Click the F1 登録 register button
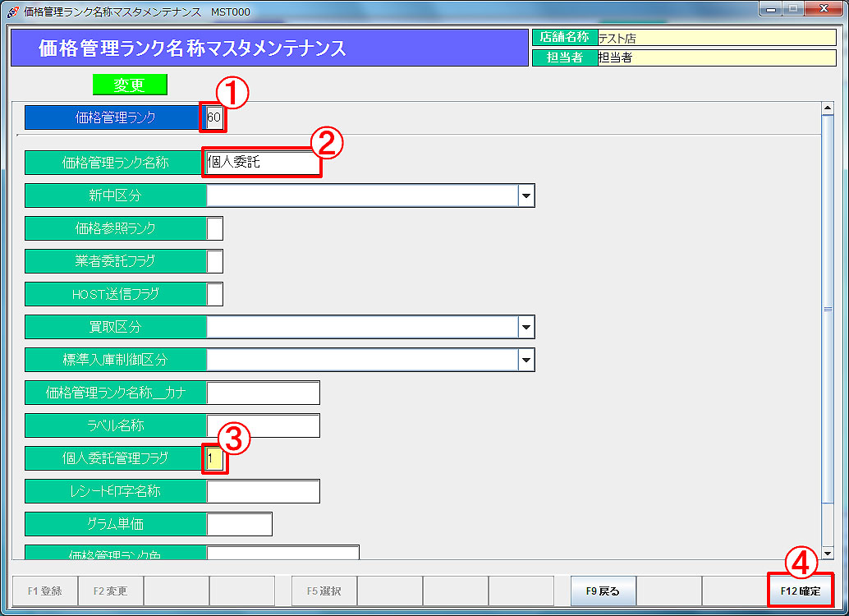 [x=45, y=591]
